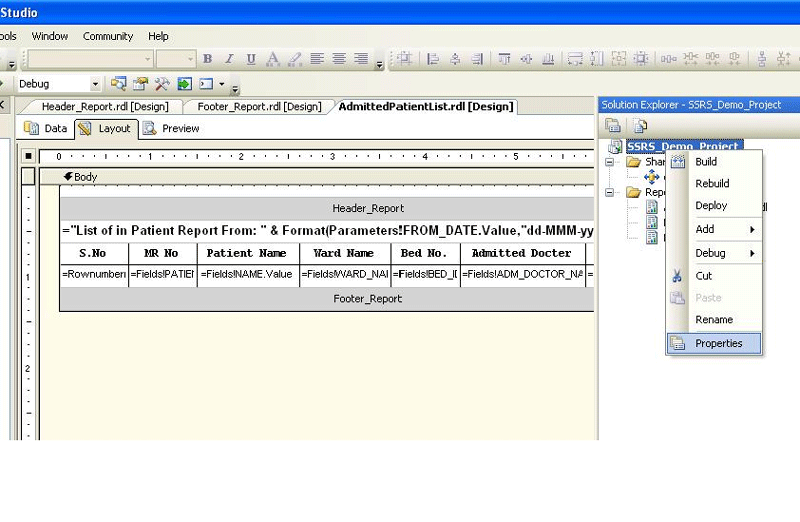Choose Build from the context menu
The height and width of the screenshot is (522, 800).
click(x=714, y=162)
